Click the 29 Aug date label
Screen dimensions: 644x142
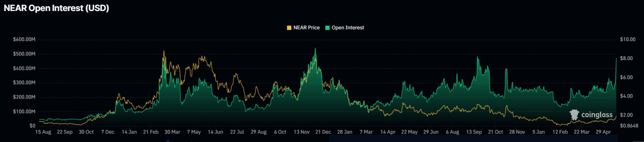point(258,132)
